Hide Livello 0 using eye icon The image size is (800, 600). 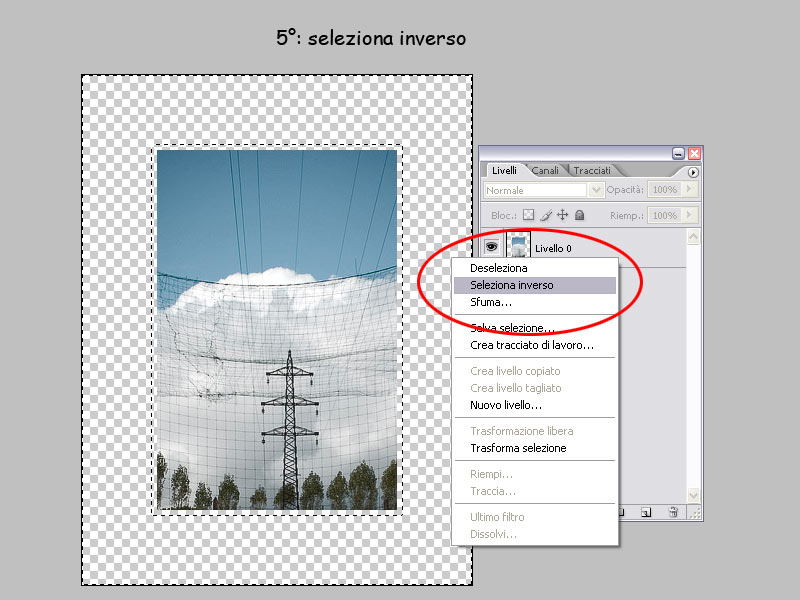tap(491, 246)
